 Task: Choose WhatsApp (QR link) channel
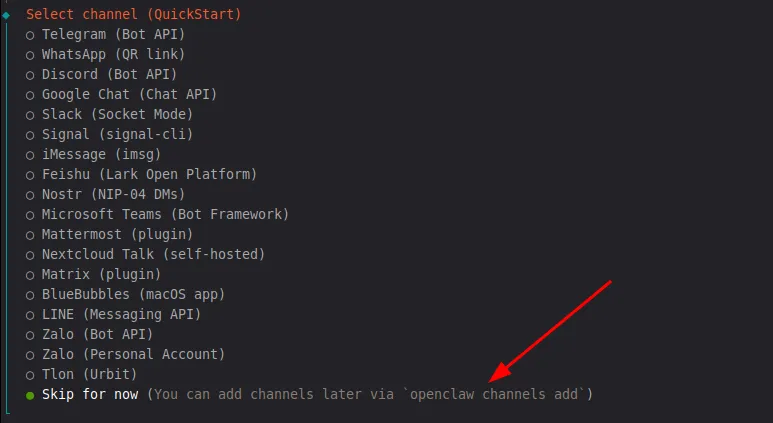click(113, 54)
